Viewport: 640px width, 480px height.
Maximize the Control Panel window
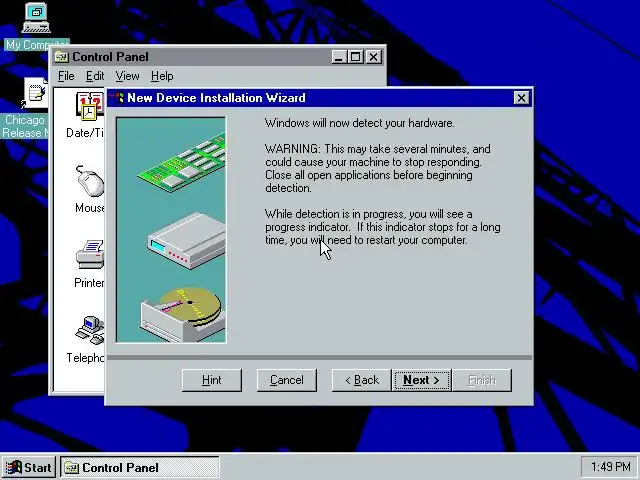click(355, 57)
